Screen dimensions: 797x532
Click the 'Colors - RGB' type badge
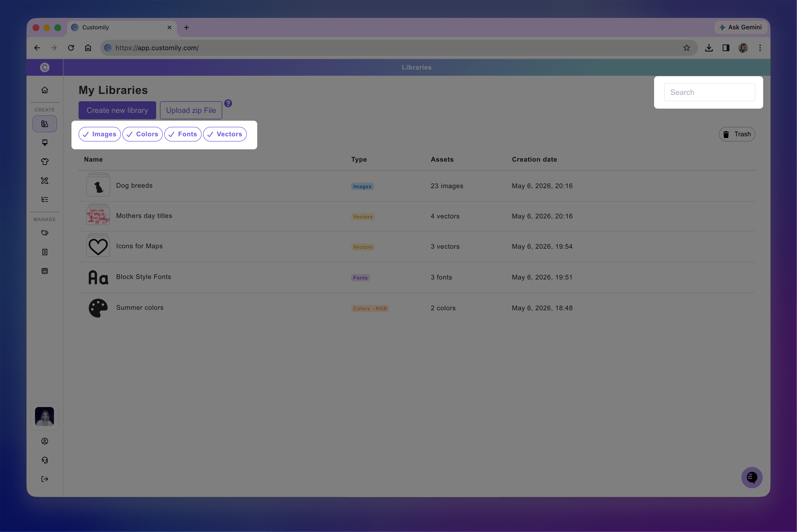pyautogui.click(x=370, y=308)
